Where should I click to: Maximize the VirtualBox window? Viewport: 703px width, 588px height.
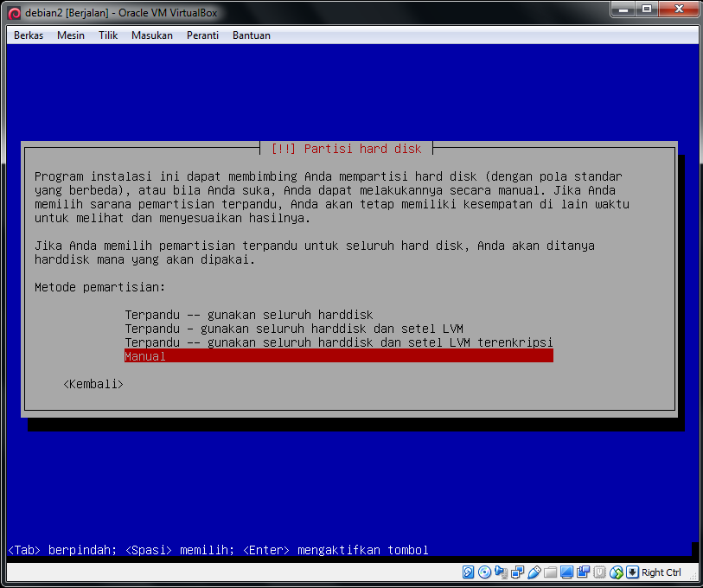647,9
